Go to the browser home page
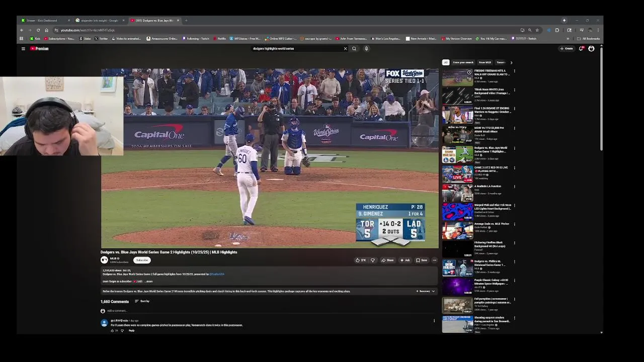The width and height of the screenshot is (644, 362). point(46,30)
